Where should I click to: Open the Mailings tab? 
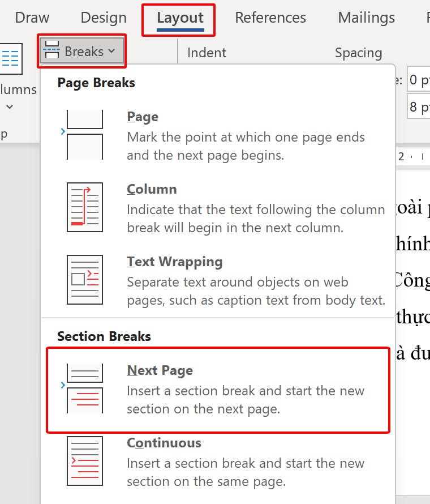coord(366,18)
